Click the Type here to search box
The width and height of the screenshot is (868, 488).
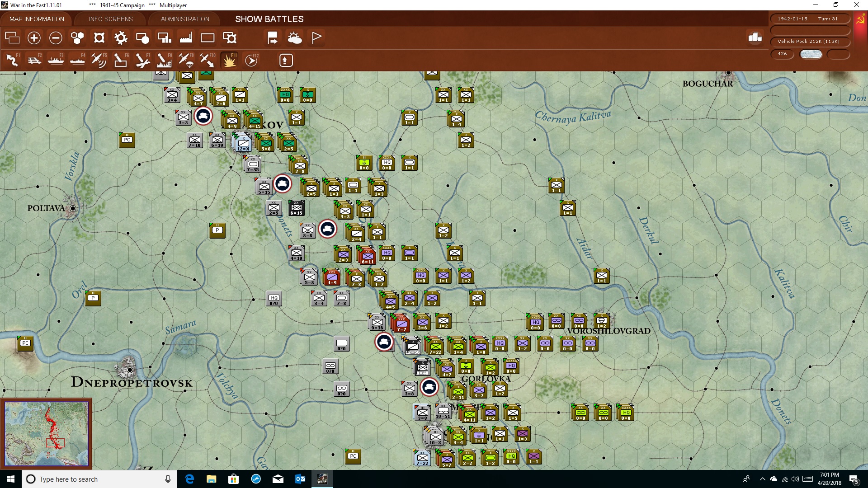click(x=99, y=479)
